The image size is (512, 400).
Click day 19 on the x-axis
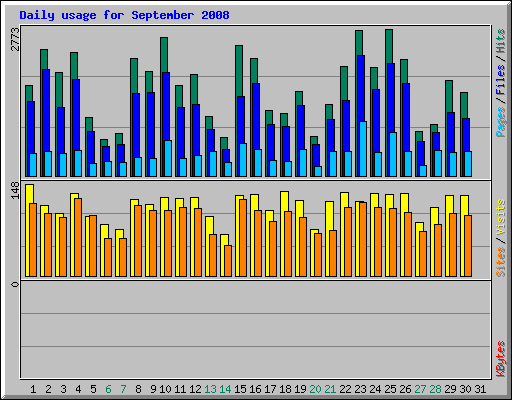click(300, 389)
